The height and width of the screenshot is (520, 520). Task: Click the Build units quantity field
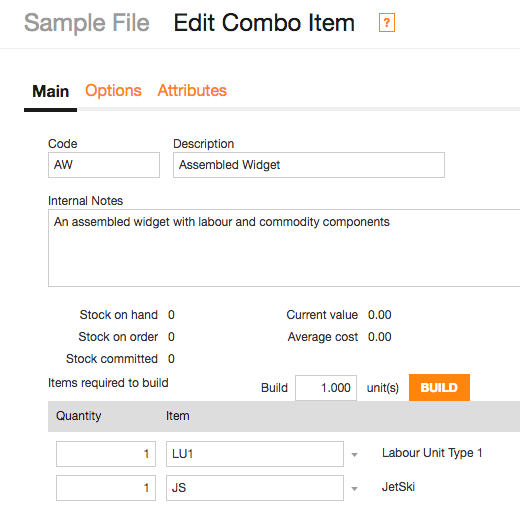[x=326, y=388]
